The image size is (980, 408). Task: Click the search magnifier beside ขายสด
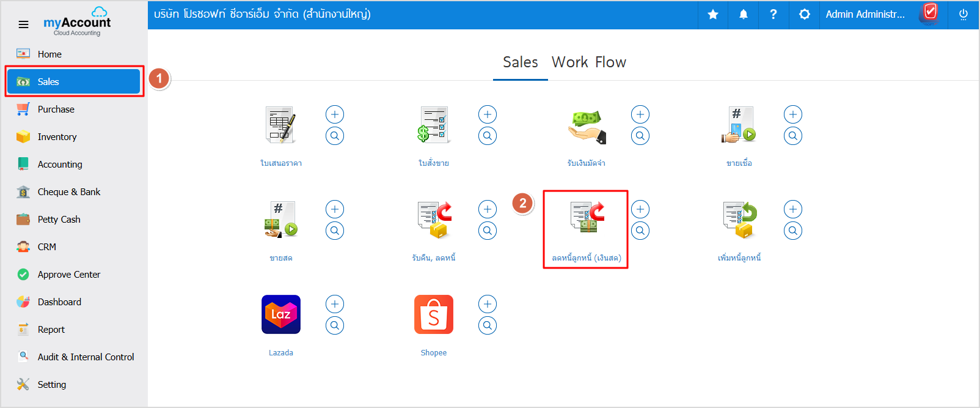(x=335, y=231)
